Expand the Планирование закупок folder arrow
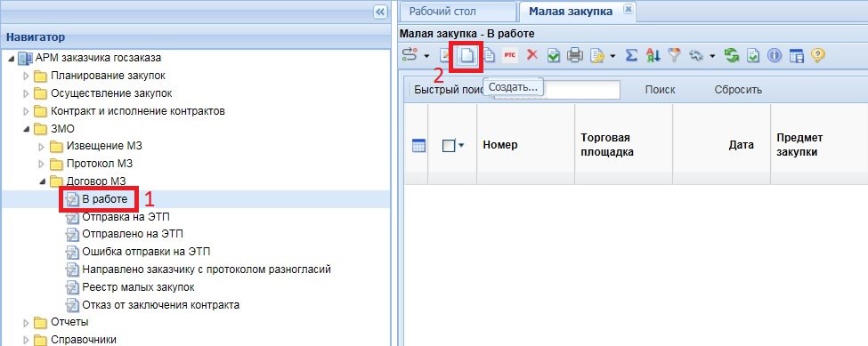This screenshot has height=346, width=868. 26,76
